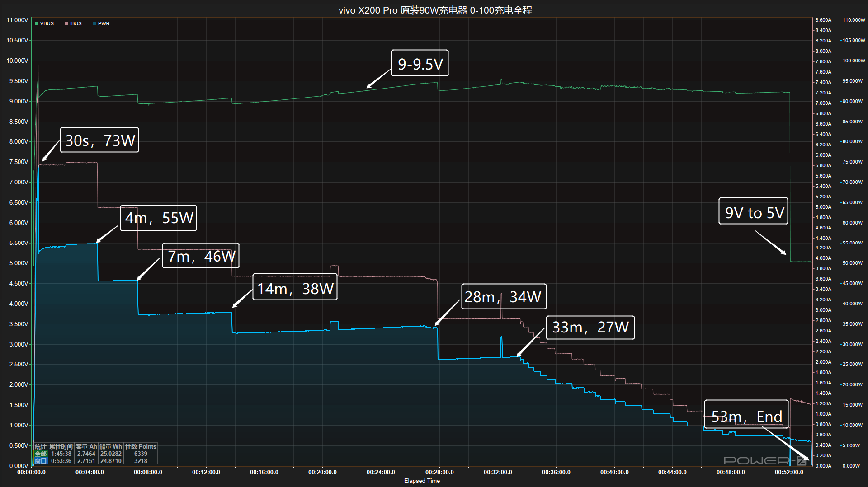Click the 8.600A current axis label
This screenshot has width=868, height=487.
click(x=823, y=20)
